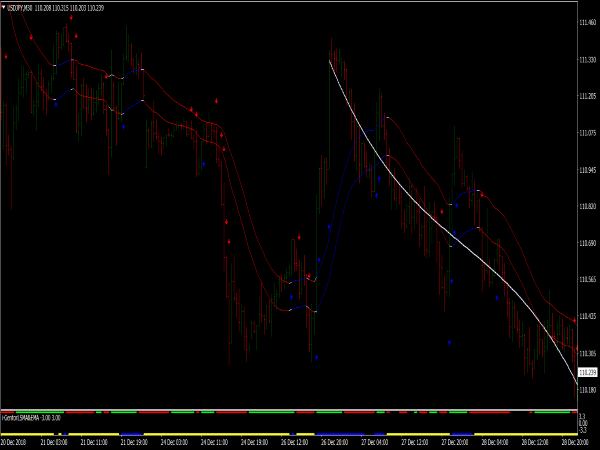Select the USDJPY,M30 chart title text
This screenshot has width=600, height=450.
(20, 8)
